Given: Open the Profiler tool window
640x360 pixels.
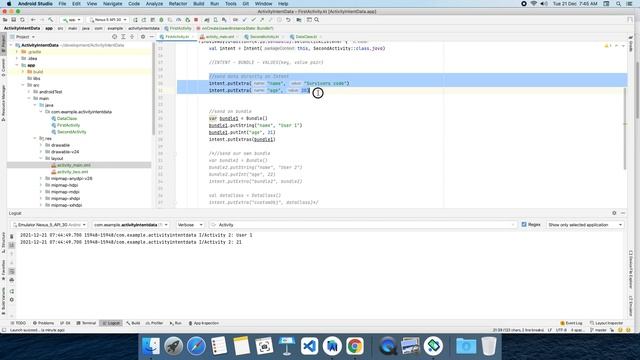Looking at the screenshot, I should tap(154, 323).
